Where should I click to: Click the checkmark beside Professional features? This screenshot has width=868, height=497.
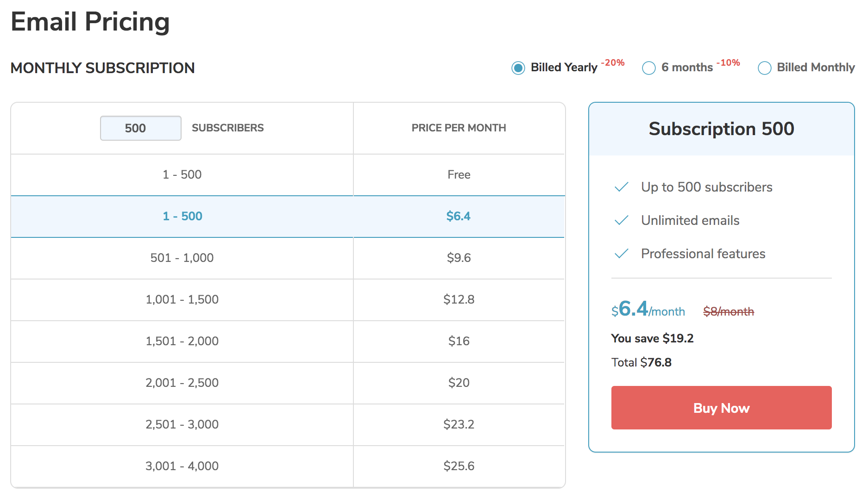click(621, 254)
